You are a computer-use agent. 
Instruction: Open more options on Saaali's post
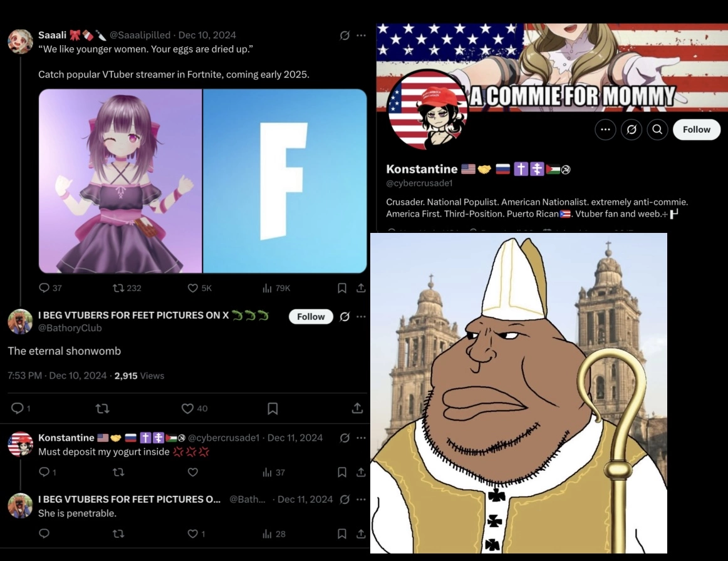(x=361, y=35)
